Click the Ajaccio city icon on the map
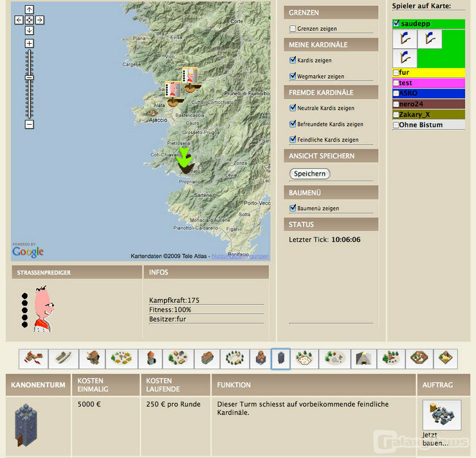Image resolution: width=476 pixels, height=458 pixels. [152, 113]
